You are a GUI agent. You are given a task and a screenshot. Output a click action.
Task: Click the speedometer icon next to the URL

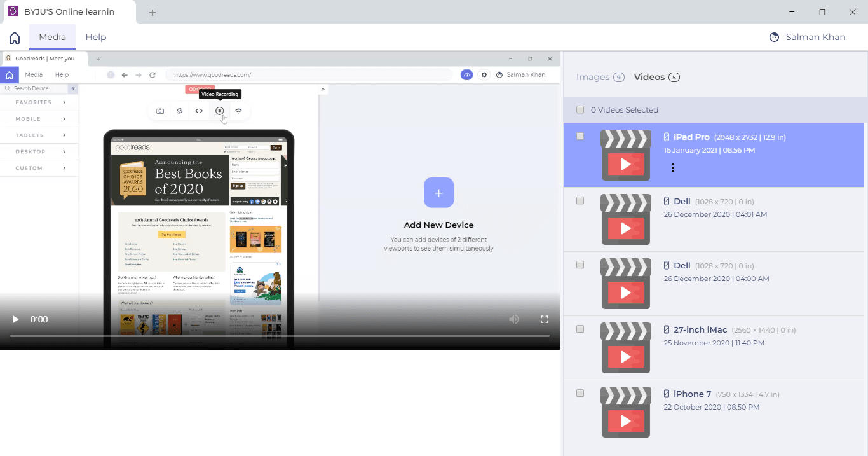(x=466, y=74)
